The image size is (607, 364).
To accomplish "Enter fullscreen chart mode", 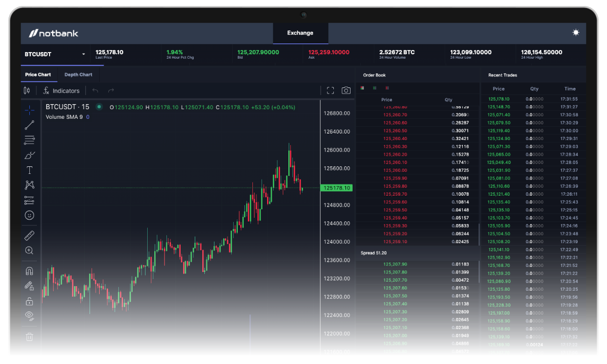I will point(330,90).
